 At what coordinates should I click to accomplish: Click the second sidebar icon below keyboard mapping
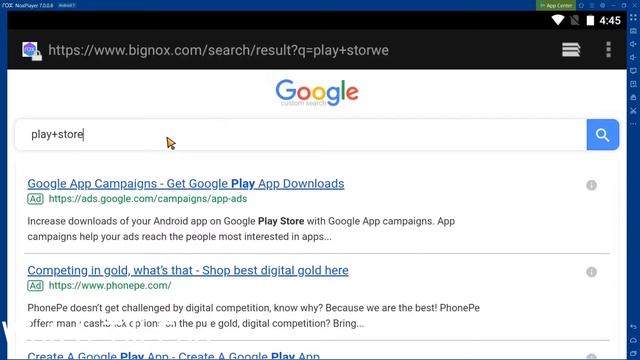click(x=633, y=31)
